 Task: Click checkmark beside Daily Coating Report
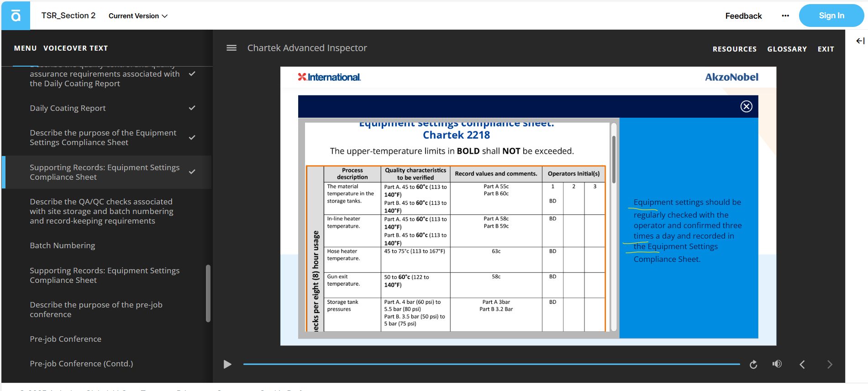[x=192, y=108]
